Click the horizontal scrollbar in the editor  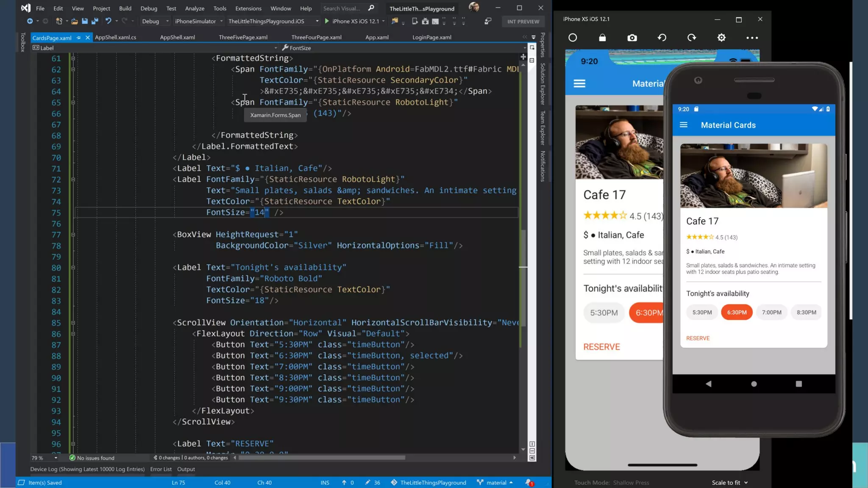coord(322,457)
